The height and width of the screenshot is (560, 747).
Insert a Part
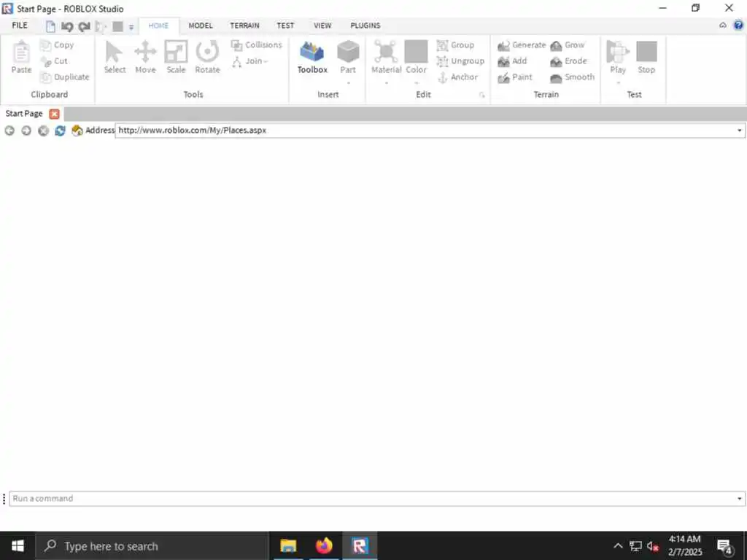(348, 57)
